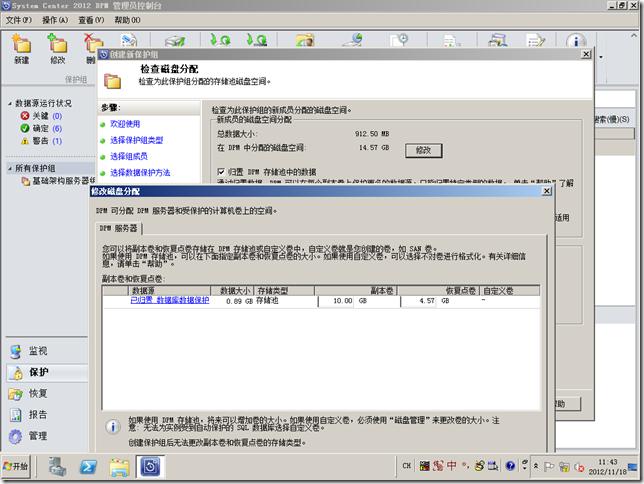Go to the 欢迎使用 wizard step

point(125,124)
